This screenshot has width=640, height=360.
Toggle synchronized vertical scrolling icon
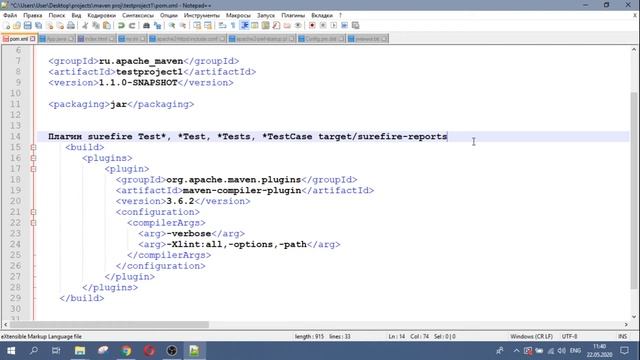[x=197, y=26]
